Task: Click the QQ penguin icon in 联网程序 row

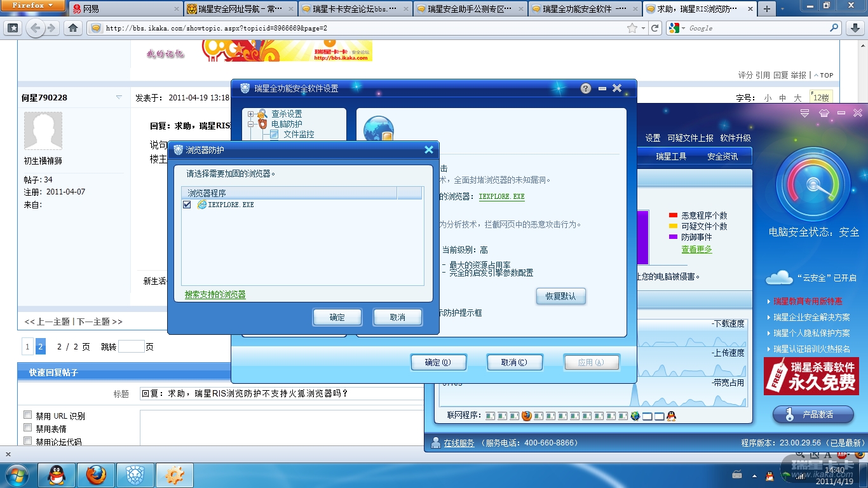Action: tap(671, 416)
